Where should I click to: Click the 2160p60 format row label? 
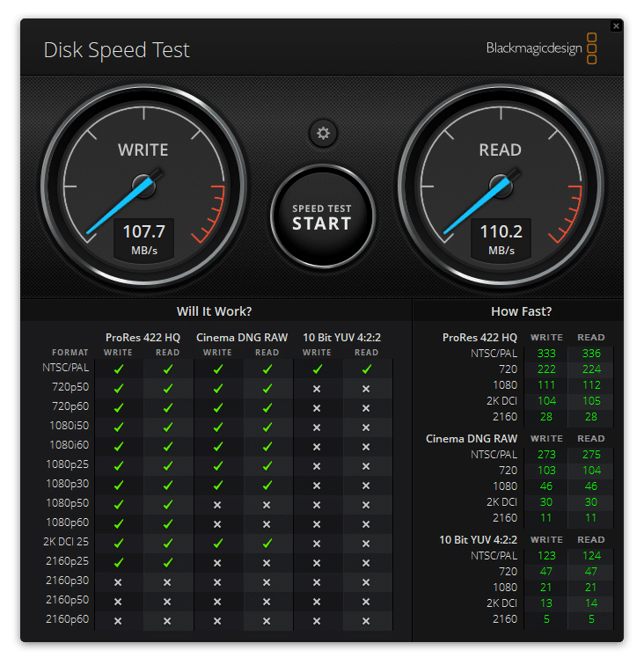(x=68, y=618)
